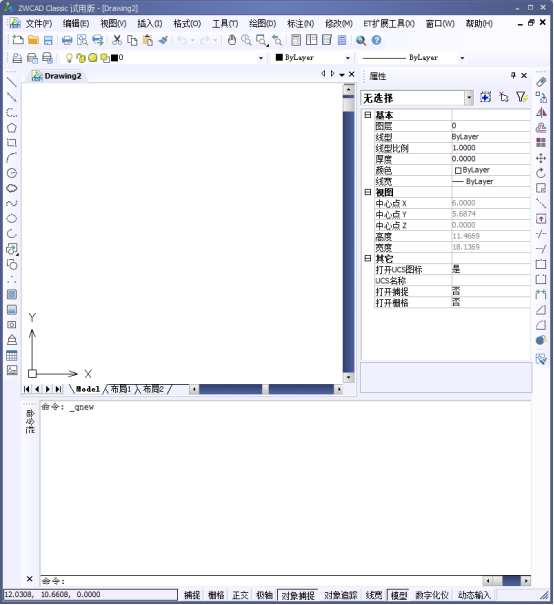Open the 无选择 selection dropdown
Viewport: 554px width, 605px height.
click(417, 98)
